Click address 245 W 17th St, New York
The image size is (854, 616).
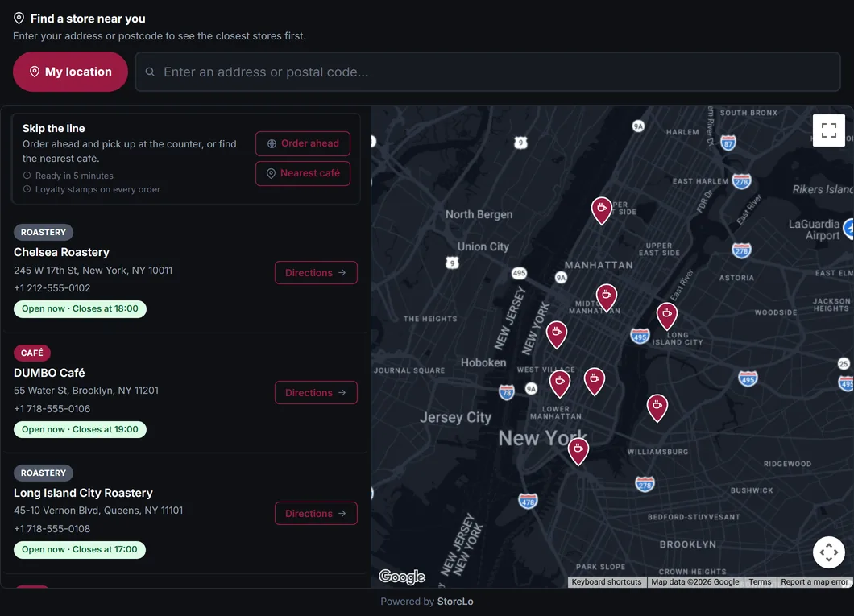point(93,271)
